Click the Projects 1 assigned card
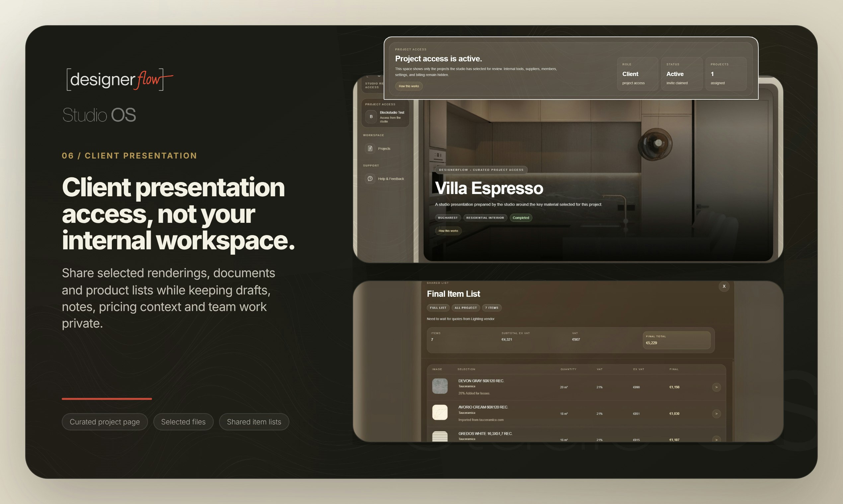Screen dimensions: 843x504 726,74
